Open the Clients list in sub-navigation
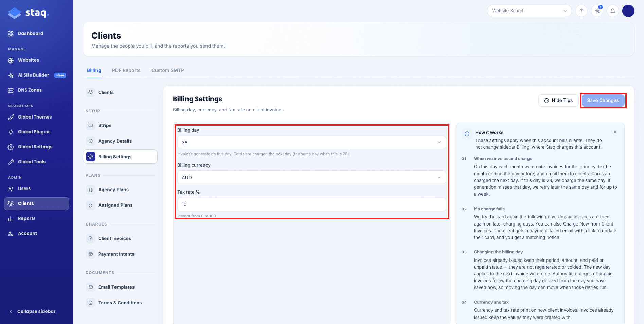Screen dimensions: 644x324 pos(120,92)
